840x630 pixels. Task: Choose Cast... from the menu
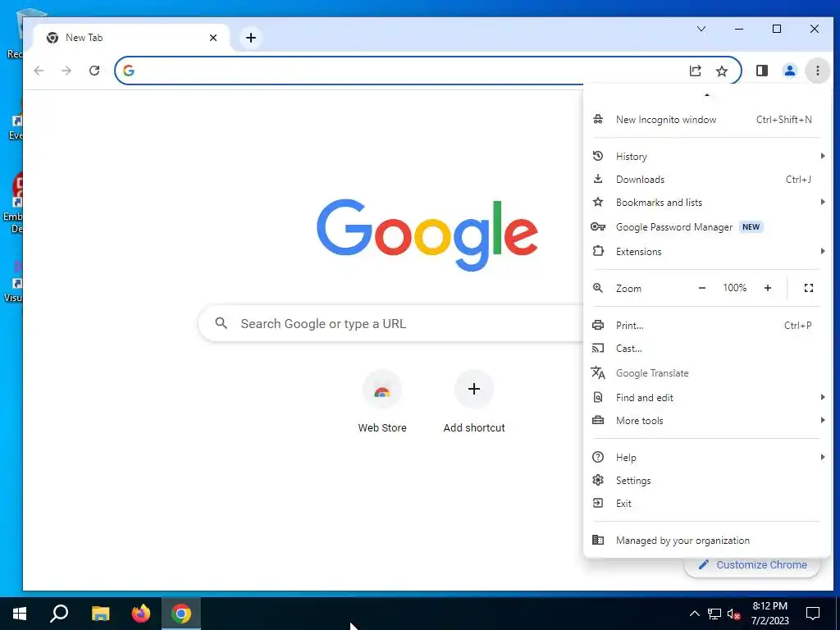pyautogui.click(x=706, y=348)
